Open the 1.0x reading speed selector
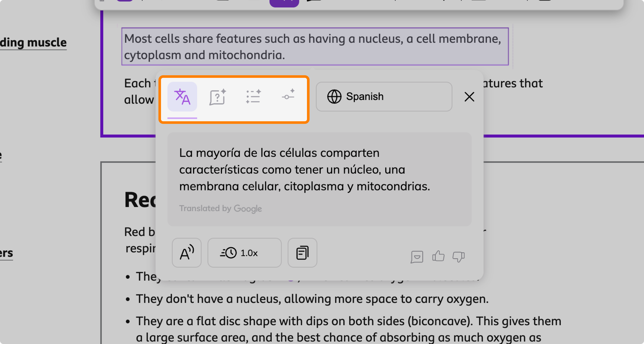The image size is (644, 344). pyautogui.click(x=244, y=253)
